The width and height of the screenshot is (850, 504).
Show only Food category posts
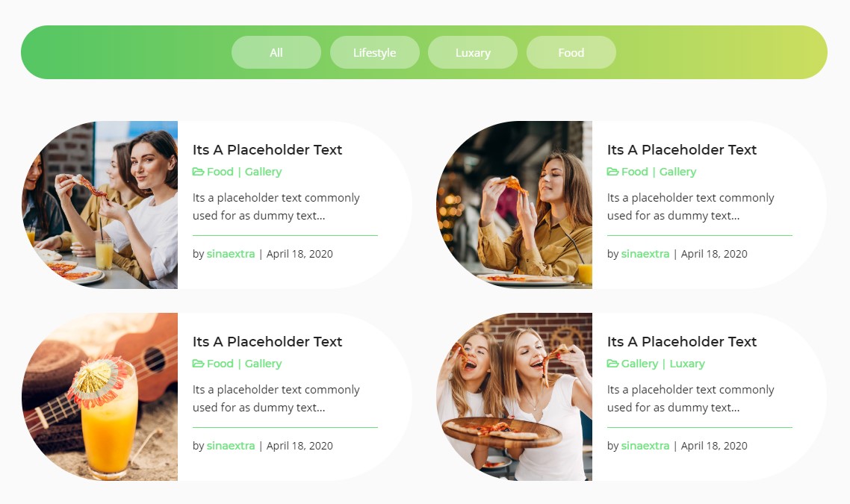(571, 52)
